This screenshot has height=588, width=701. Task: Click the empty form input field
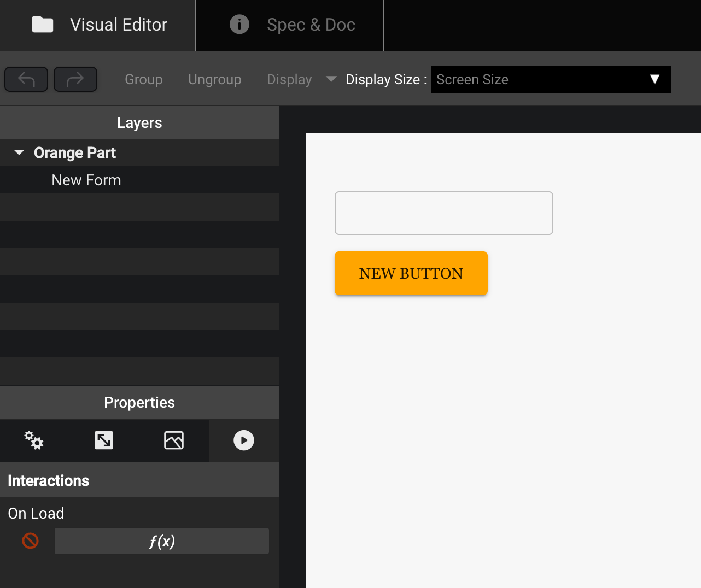tap(443, 213)
